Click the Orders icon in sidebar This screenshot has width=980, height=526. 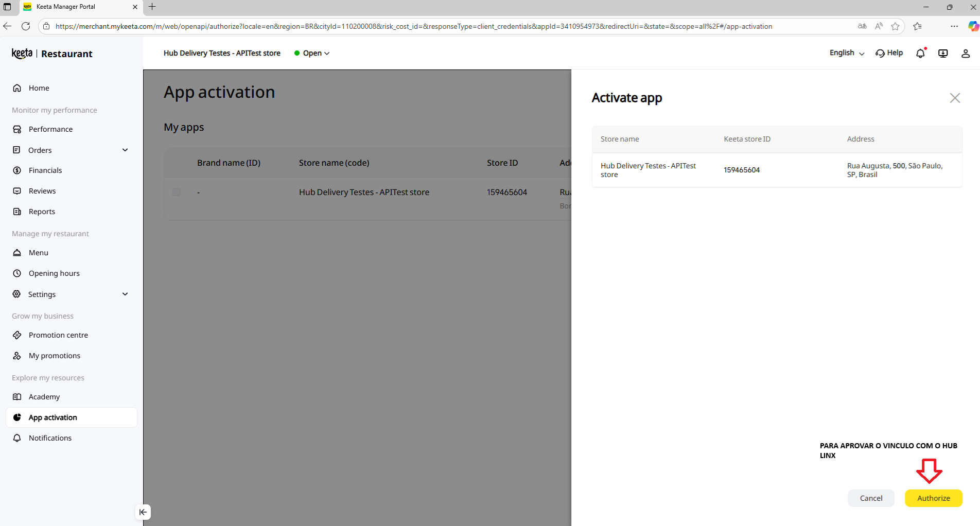tap(17, 150)
